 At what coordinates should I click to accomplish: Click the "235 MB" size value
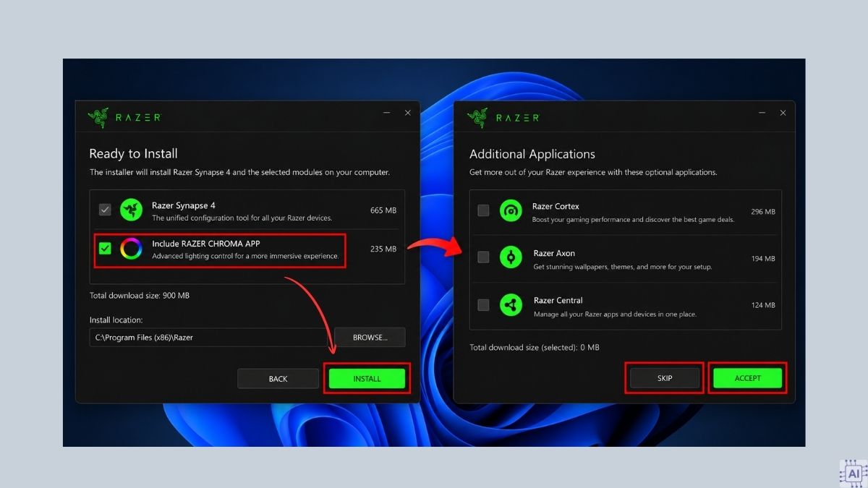pyautogui.click(x=383, y=249)
